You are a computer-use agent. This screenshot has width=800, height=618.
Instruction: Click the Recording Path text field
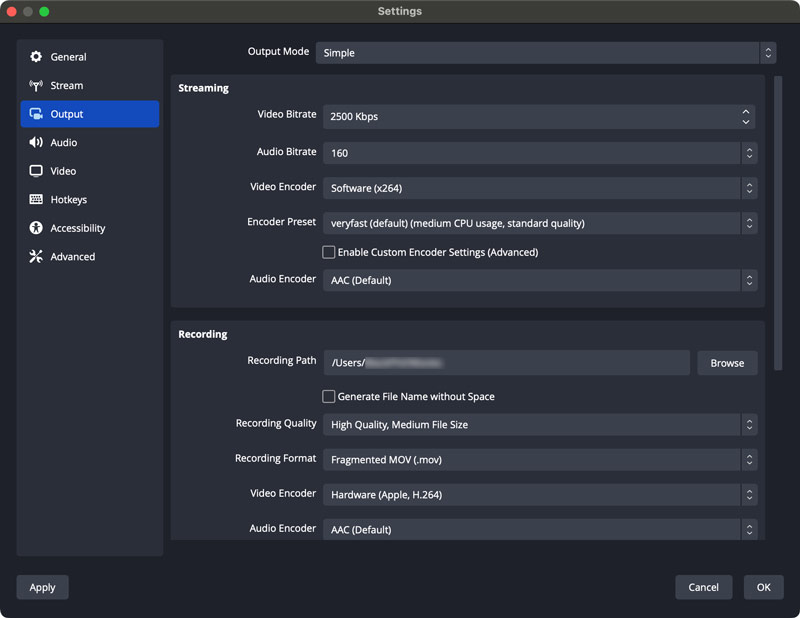[x=506, y=363]
